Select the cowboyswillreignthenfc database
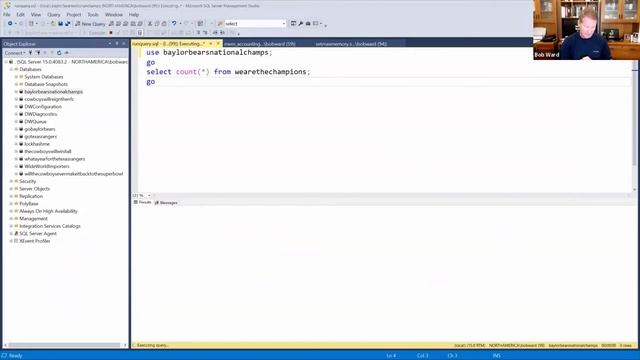640x360 pixels. (x=49, y=99)
